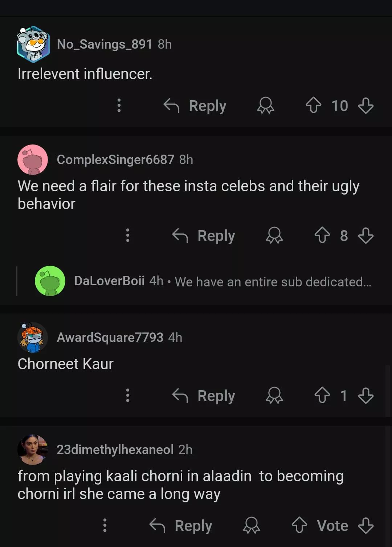Viewport: 392px width, 547px height.
Task: Reply to "Irrelevent influencer" comment
Action: [195, 106]
